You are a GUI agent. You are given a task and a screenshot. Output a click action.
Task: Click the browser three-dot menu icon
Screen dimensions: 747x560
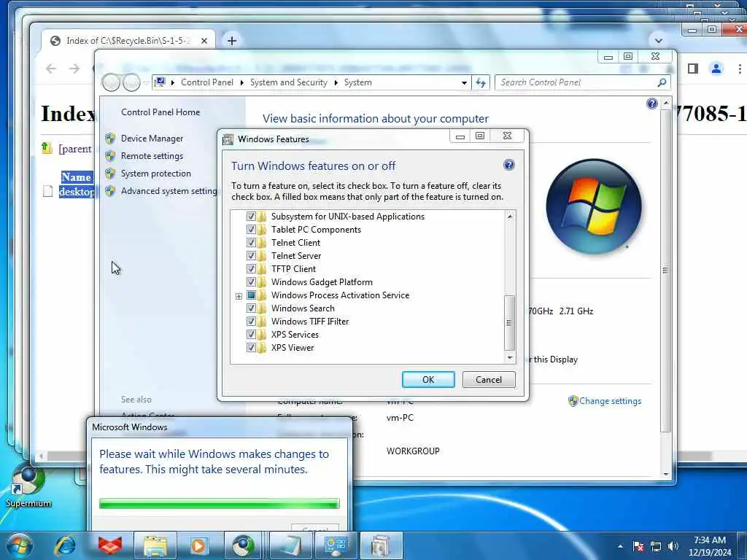pyautogui.click(x=740, y=69)
